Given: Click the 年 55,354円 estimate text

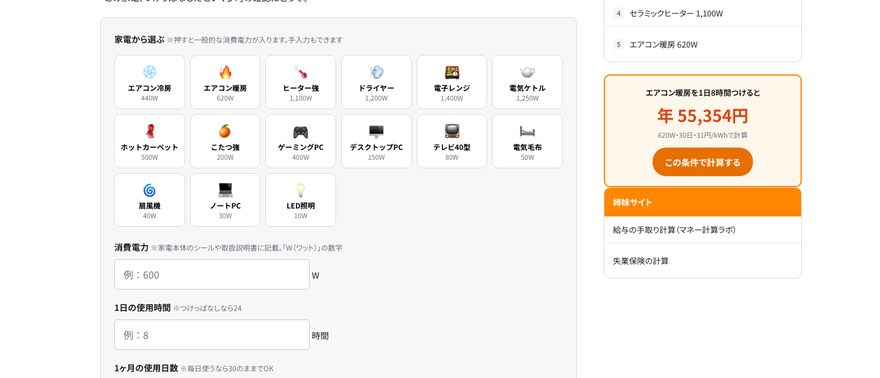Looking at the screenshot, I should pos(703,116).
